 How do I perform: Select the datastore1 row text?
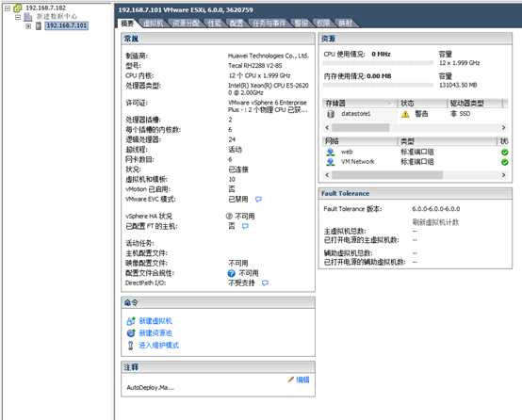pos(355,114)
